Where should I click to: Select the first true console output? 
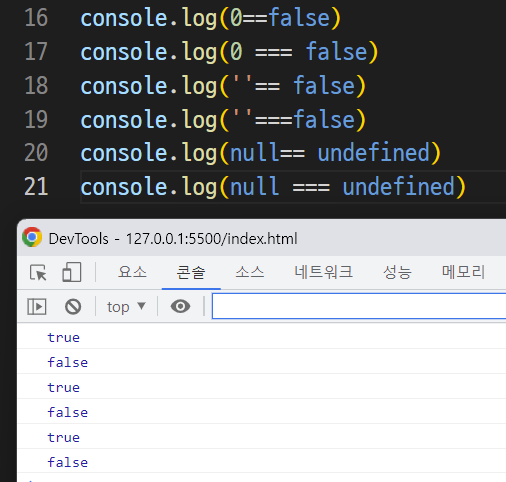tap(64, 337)
